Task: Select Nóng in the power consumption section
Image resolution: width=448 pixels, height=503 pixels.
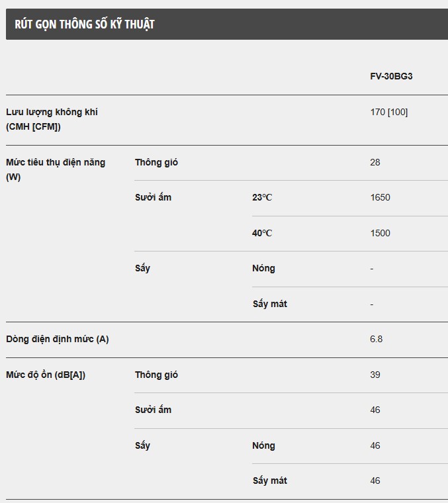Action: 263,268
